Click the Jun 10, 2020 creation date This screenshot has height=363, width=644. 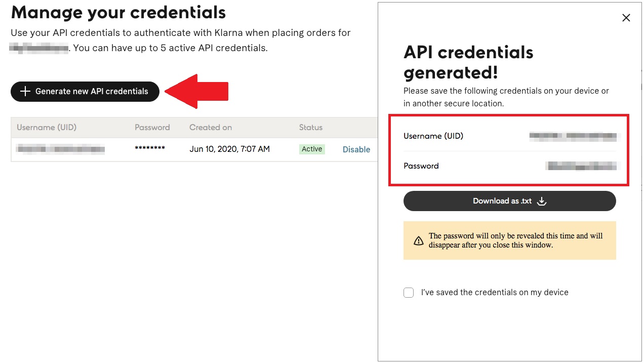[x=229, y=149]
